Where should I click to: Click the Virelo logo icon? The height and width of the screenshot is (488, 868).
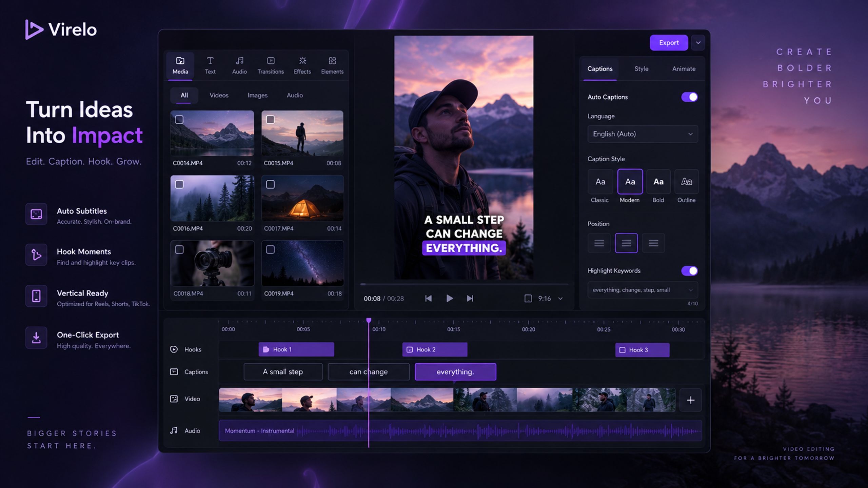coord(34,30)
